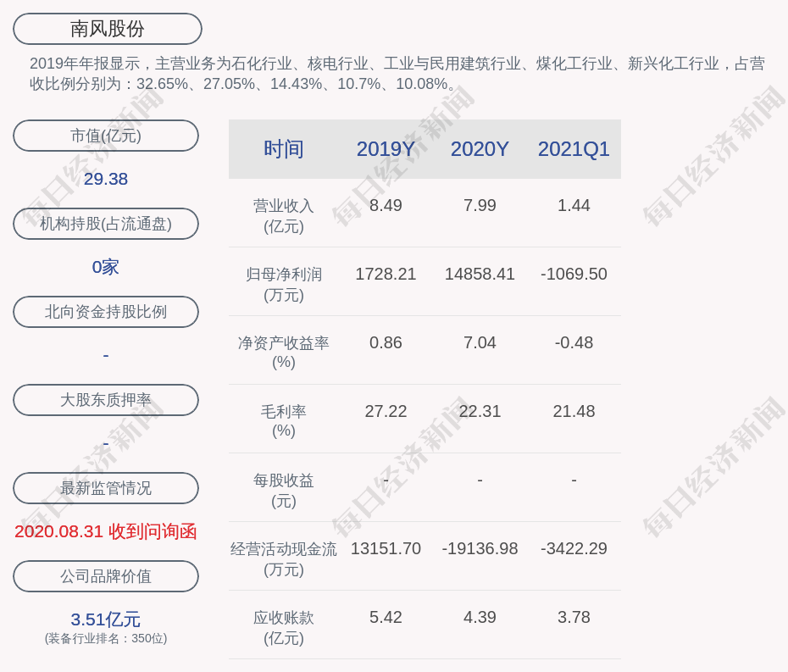Select the 市值(亿元) label pill
Viewport: 788px width, 672px height.
(106, 136)
